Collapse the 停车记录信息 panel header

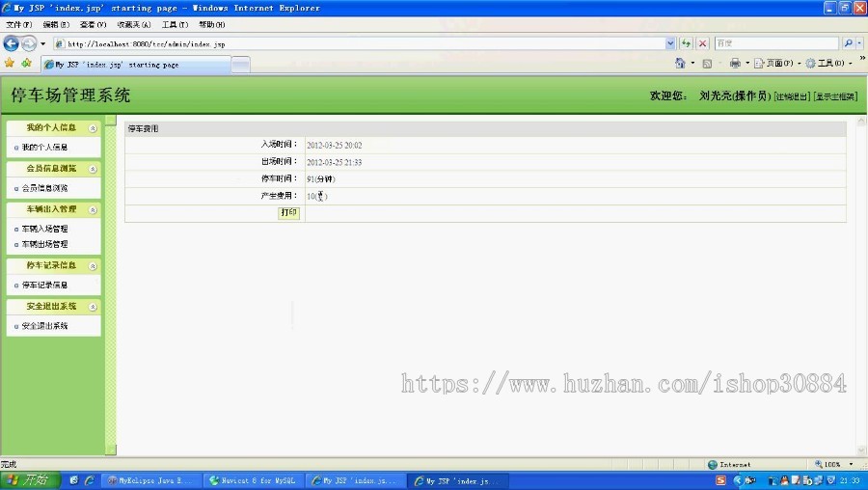54,266
